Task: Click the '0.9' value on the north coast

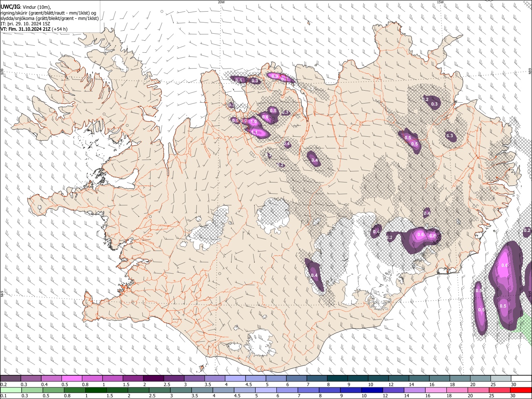Action: [x=274, y=76]
